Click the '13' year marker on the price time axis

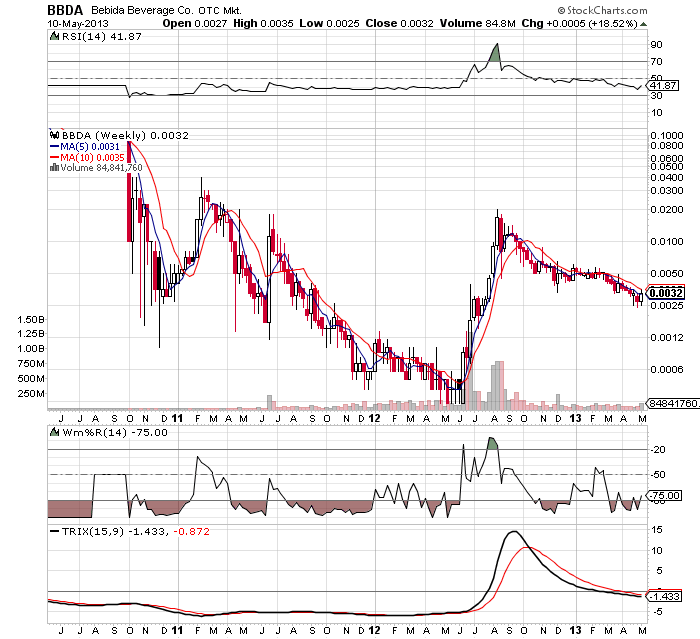point(576,418)
